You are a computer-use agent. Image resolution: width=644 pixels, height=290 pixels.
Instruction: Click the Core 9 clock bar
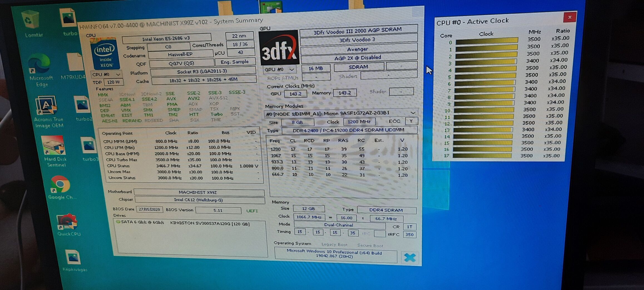[484, 104]
